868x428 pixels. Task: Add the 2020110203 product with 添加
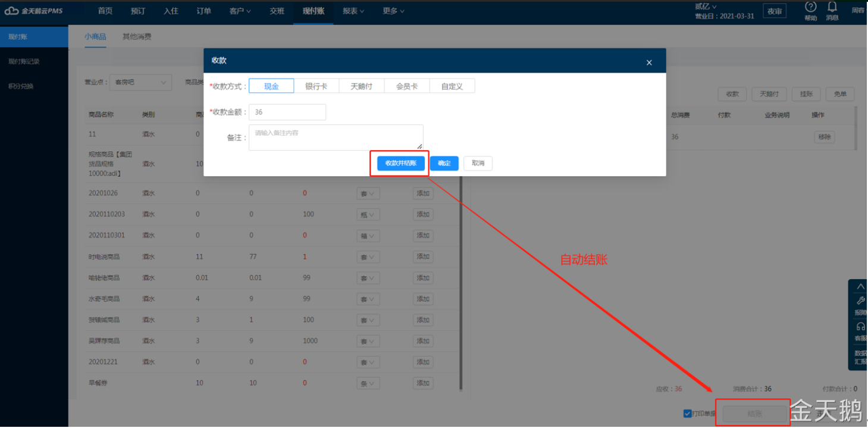423,214
